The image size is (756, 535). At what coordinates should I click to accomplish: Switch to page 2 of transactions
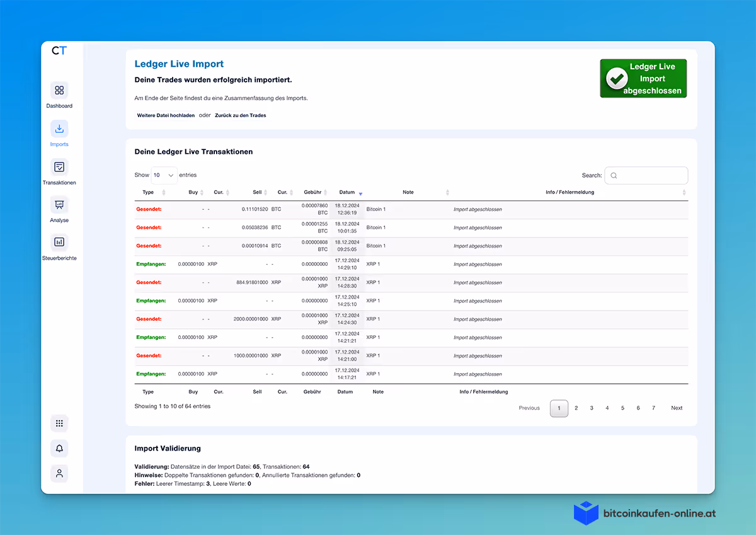pos(576,408)
